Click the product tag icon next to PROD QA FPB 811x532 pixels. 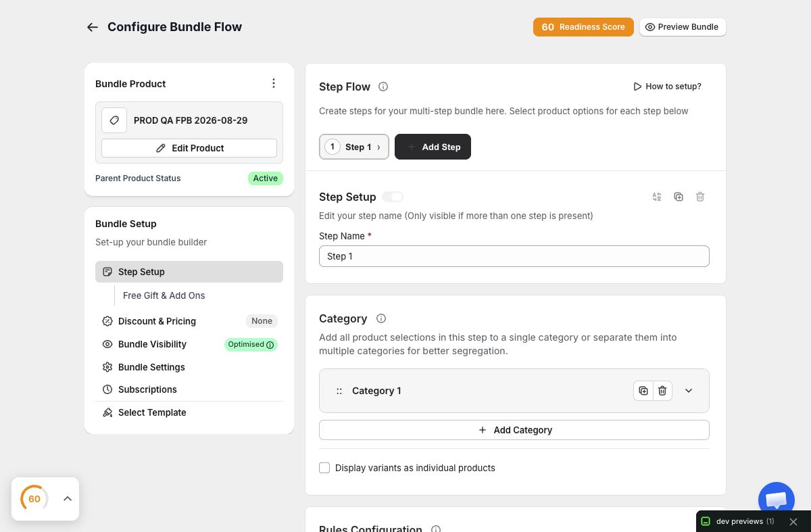tap(114, 120)
